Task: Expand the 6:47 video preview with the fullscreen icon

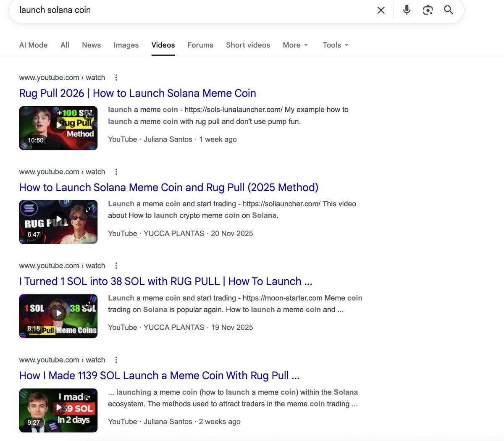Action: [x=89, y=208]
